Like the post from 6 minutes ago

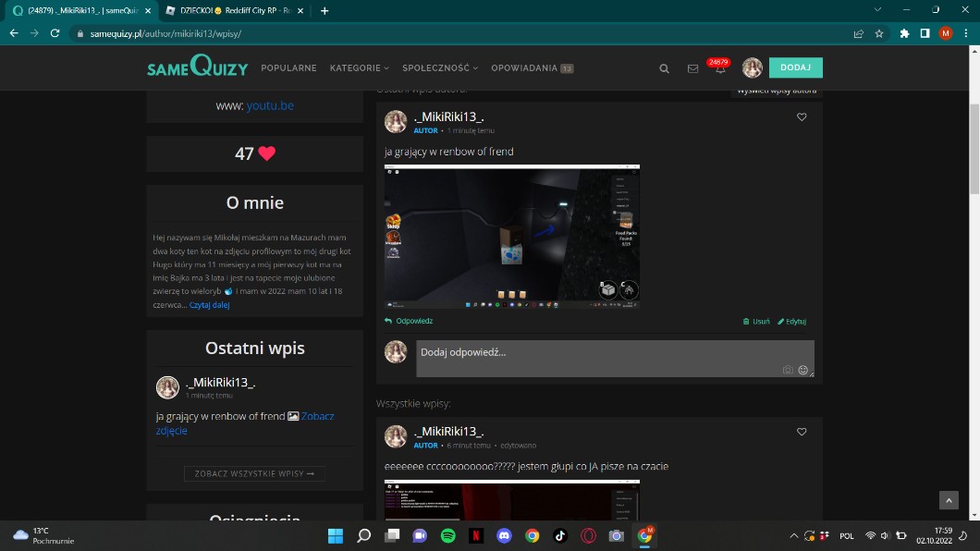point(802,432)
